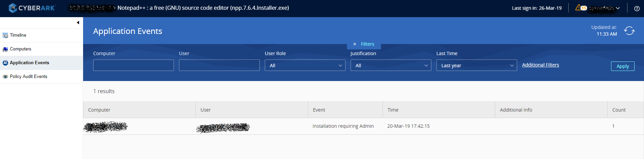The image size is (644, 159).
Task: Sort by the Event column header
Action: point(345,110)
